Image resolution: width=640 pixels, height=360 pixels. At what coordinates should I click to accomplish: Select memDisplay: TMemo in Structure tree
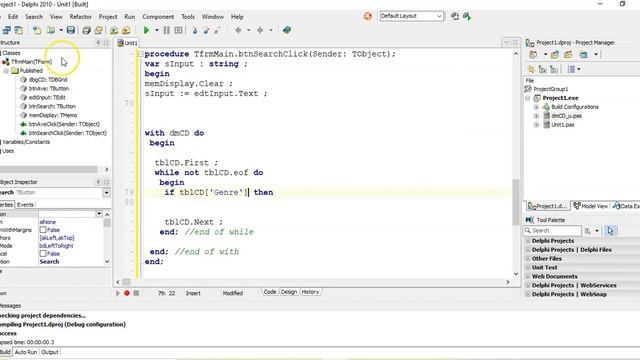coord(53,115)
